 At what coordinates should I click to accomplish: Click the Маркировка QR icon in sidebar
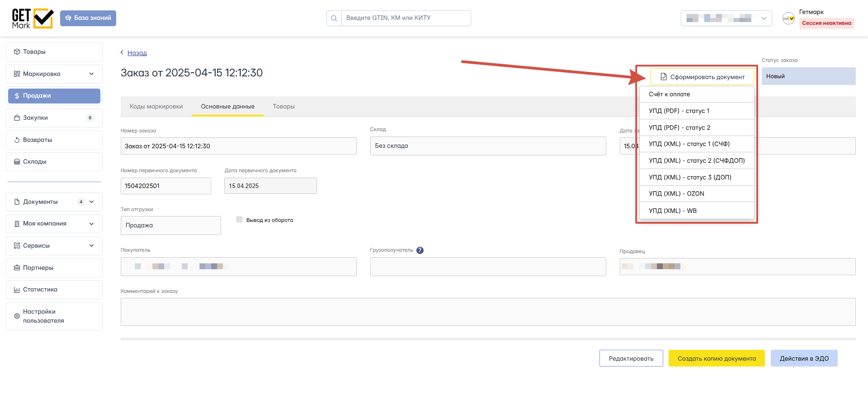[17, 74]
